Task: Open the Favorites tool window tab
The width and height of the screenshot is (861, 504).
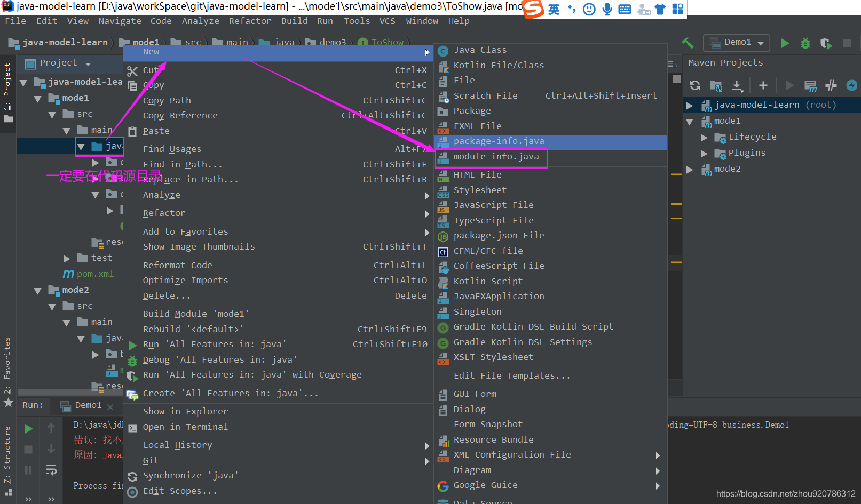Action: pos(7,371)
